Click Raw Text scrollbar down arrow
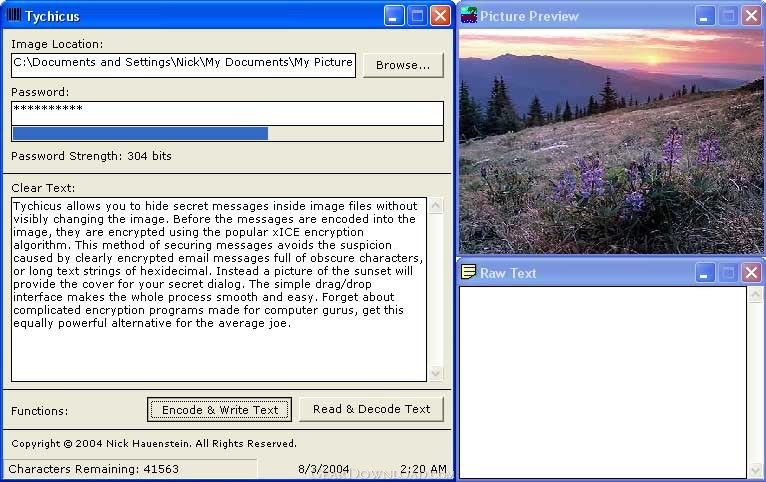766x482 pixels. (x=755, y=470)
